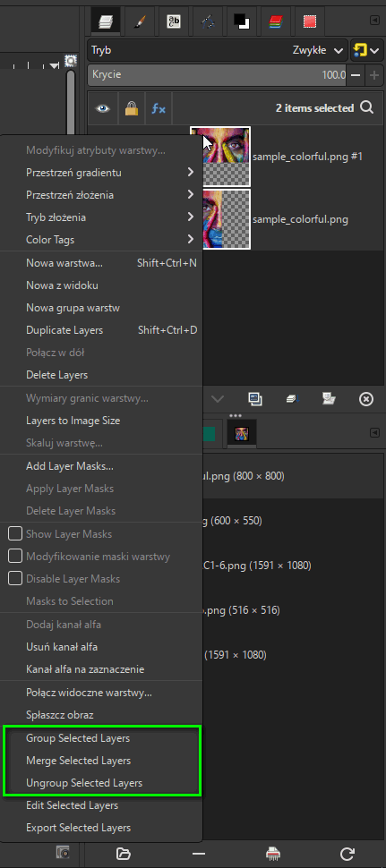Expand the Color Tags submenu
The width and height of the screenshot is (386, 868).
click(101, 240)
